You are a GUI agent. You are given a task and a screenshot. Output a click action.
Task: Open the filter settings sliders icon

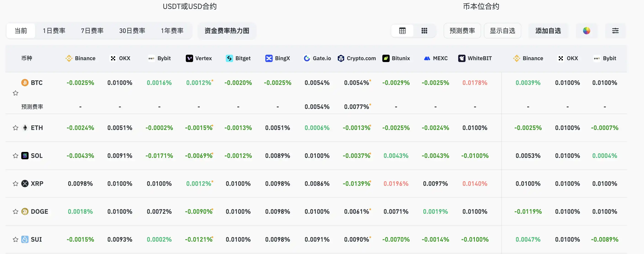click(x=615, y=31)
